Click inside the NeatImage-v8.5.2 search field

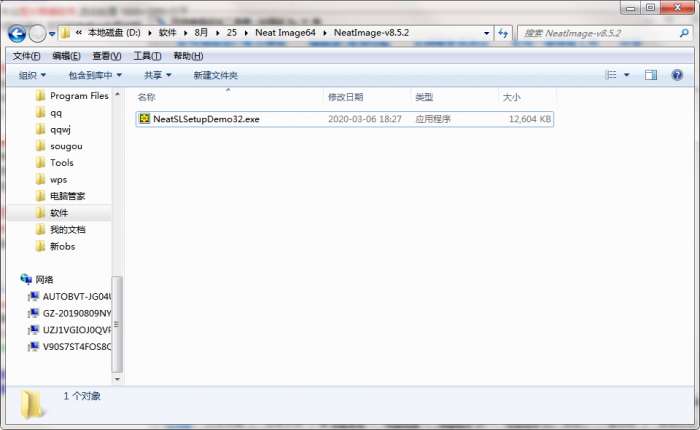click(x=600, y=33)
